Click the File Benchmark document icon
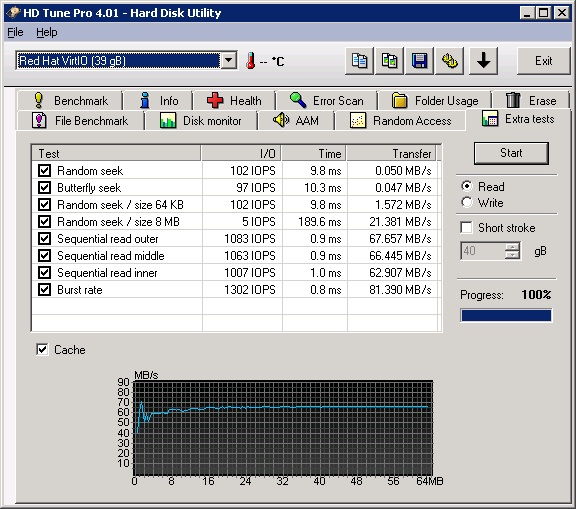Viewport: 576px width, 509px height. pyautogui.click(x=39, y=120)
